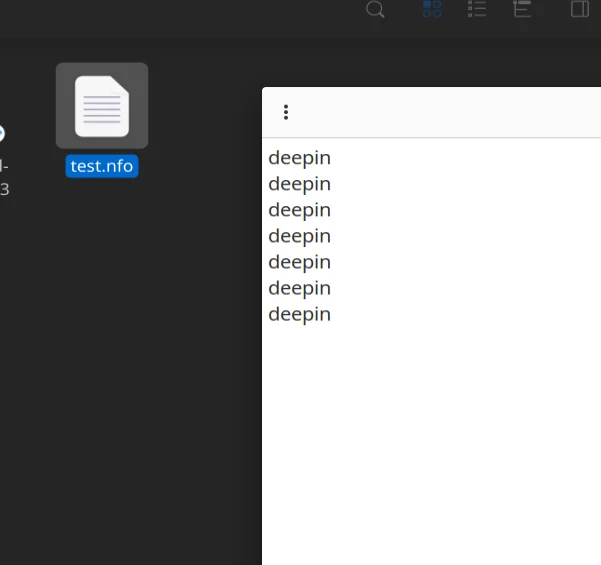Click the first deepin line in preview

(299, 158)
